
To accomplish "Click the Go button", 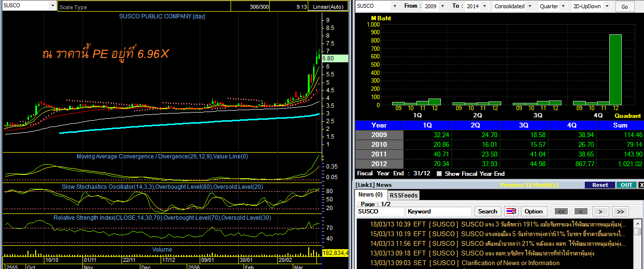I will point(624,7).
